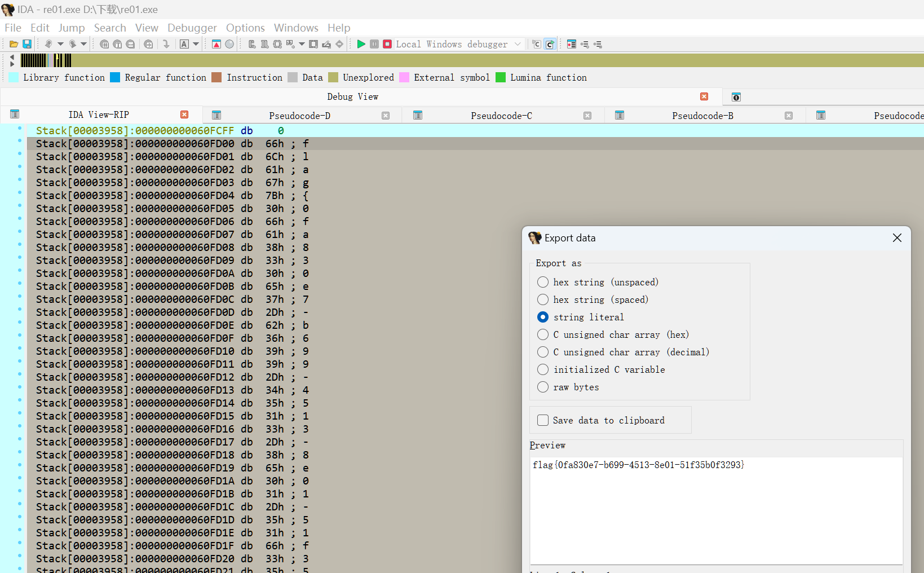924x573 pixels.
Task: Click the Open file toolbar icon
Action: [x=14, y=44]
